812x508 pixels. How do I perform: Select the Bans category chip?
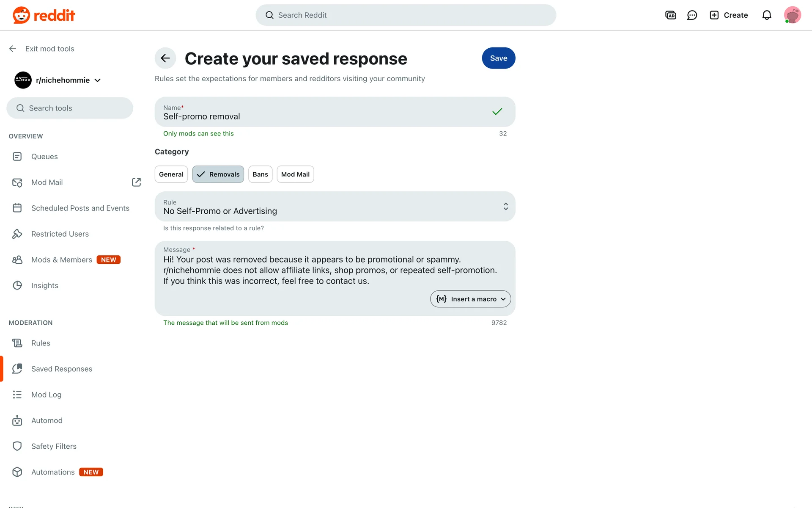coord(260,174)
